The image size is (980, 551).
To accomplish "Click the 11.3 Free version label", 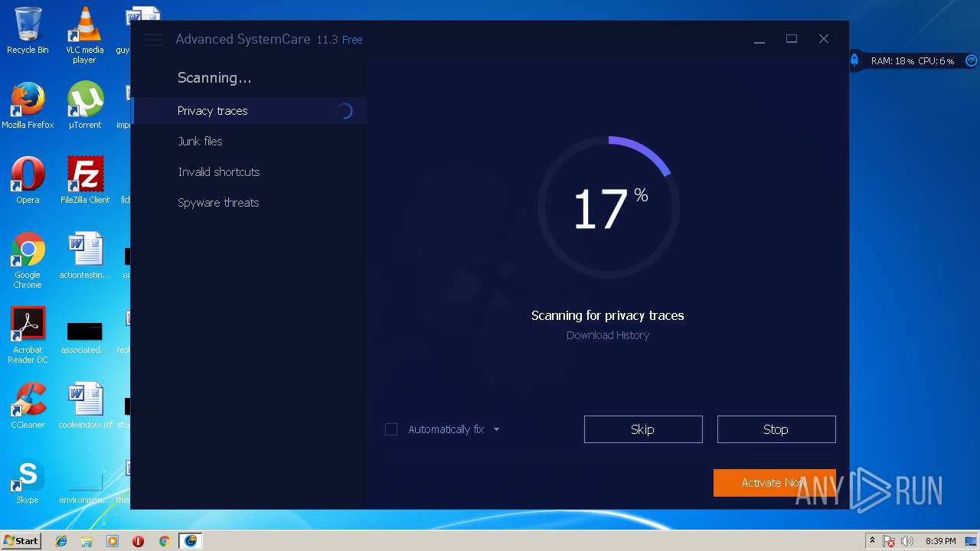I will [x=339, y=40].
